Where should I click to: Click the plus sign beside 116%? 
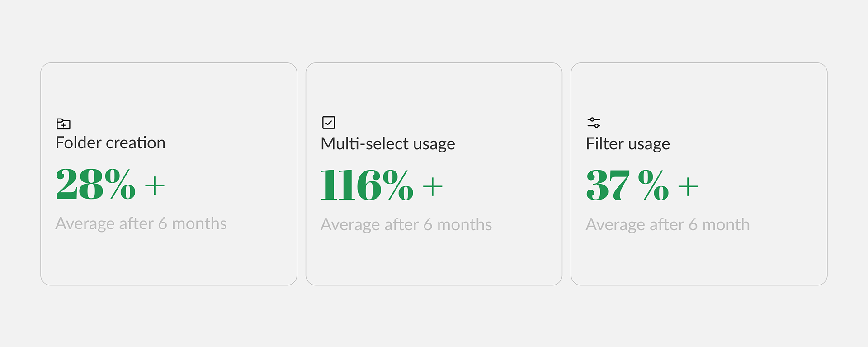click(433, 186)
